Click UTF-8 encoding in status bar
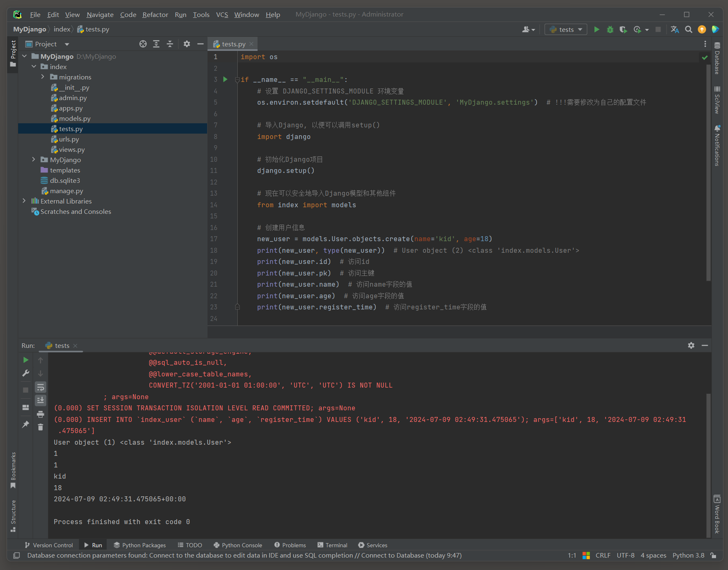This screenshot has width=728, height=570. pyautogui.click(x=625, y=556)
